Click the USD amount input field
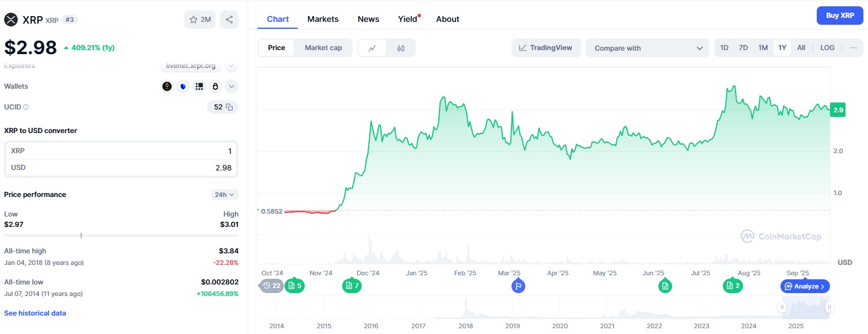Viewport: 868px width, 334px height. pos(121,168)
